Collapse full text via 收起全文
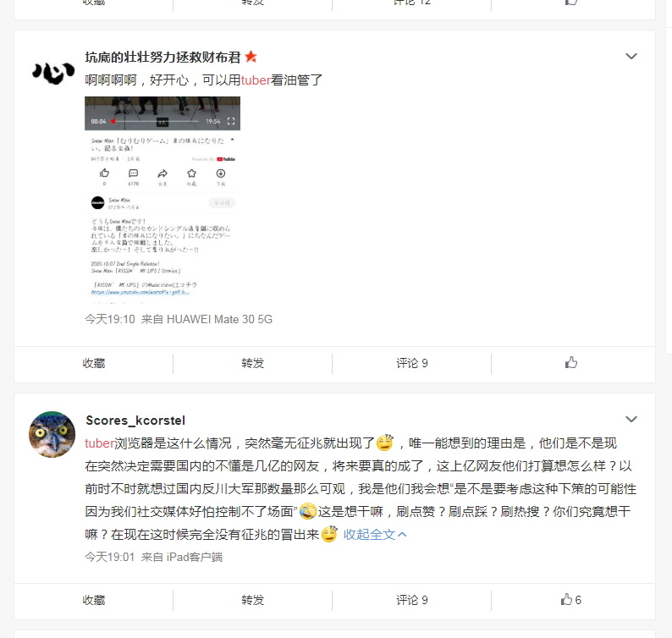Screen dimensions: 672x638 375,534
